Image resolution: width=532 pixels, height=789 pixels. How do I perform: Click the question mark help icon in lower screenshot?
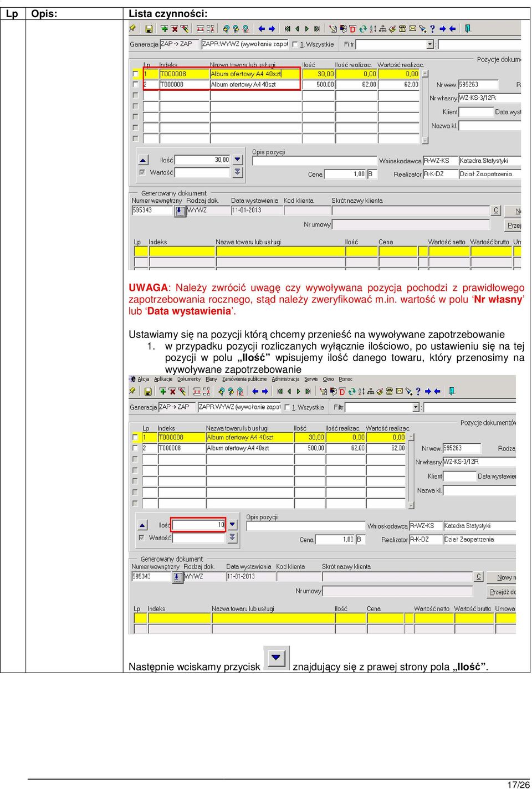(418, 391)
